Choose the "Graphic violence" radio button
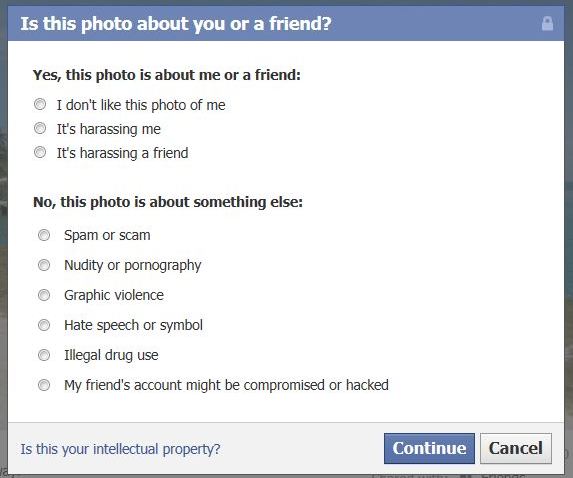 click(x=44, y=295)
